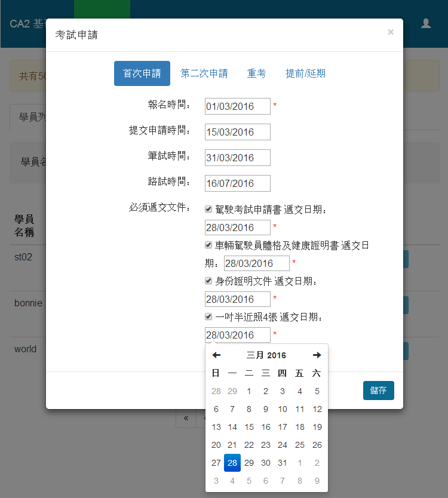Click the next month arrow in calendar
Image resolution: width=448 pixels, height=498 pixels.
(x=317, y=355)
